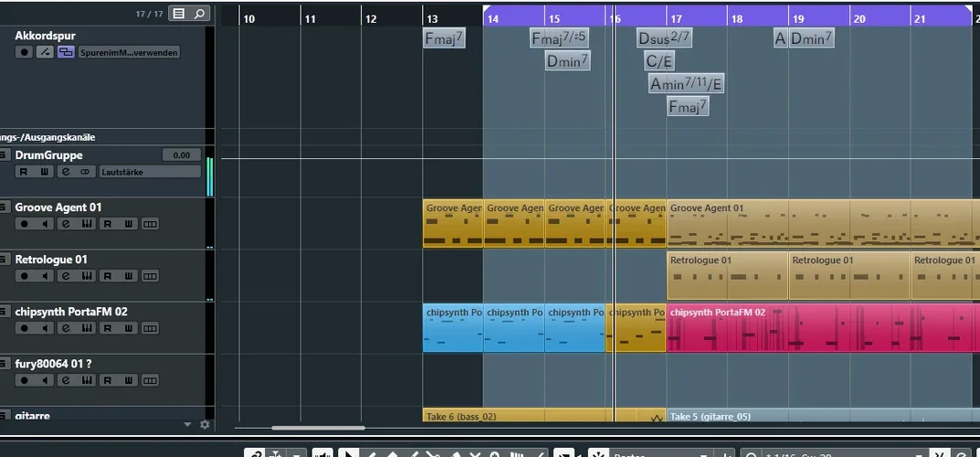Enable monitor on Retrologue 01 track
This screenshot has height=457, width=980.
coord(44,276)
